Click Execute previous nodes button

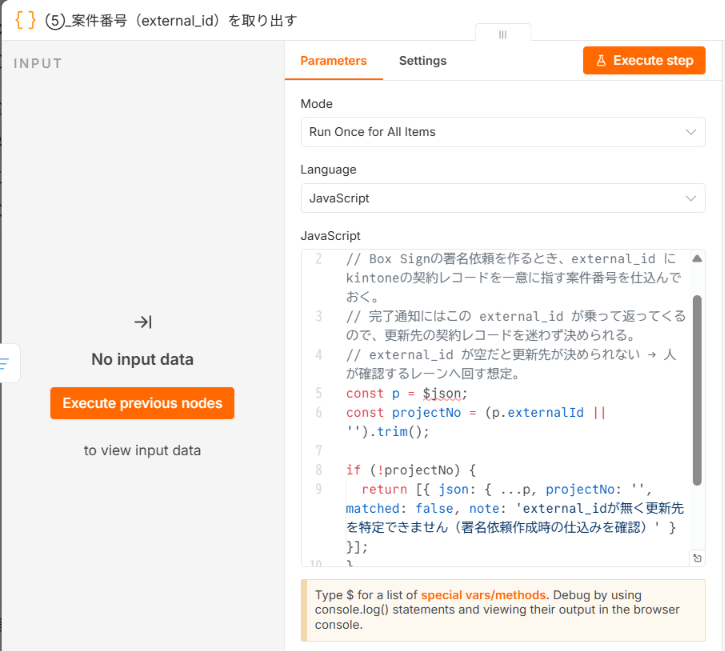(142, 403)
